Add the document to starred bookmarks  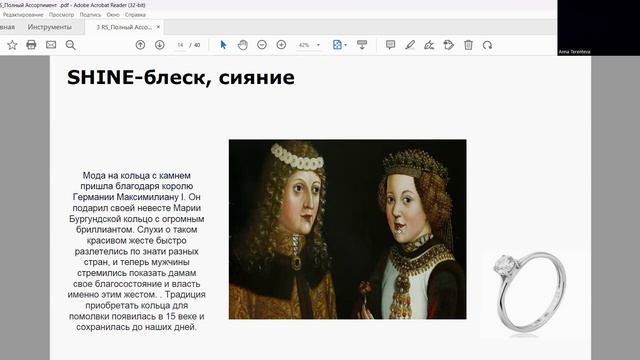coord(12,45)
